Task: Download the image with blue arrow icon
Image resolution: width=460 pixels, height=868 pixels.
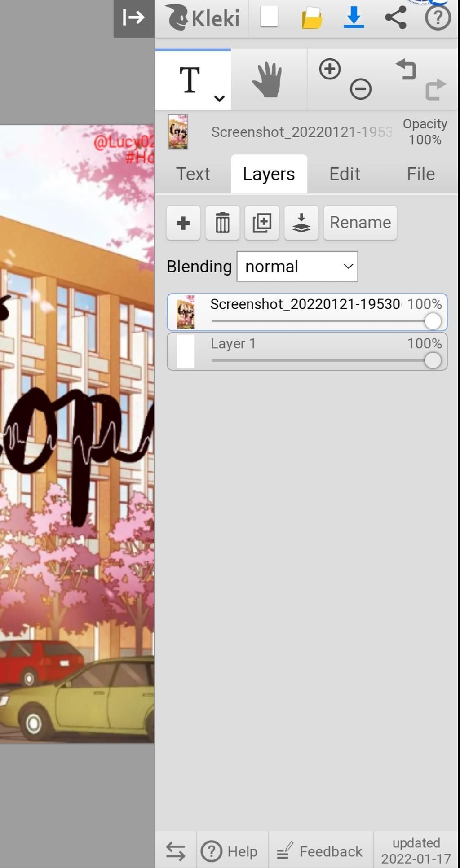Action: 354,18
